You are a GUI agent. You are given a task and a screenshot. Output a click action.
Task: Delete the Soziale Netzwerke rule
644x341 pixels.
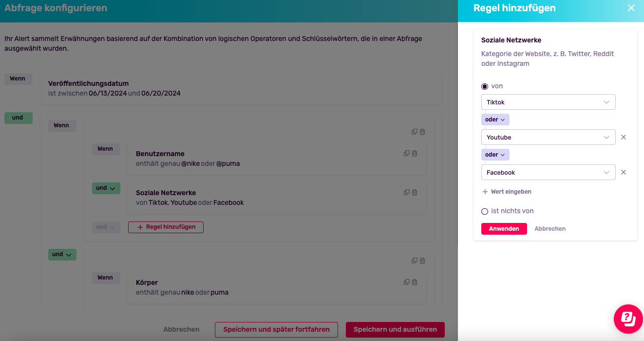click(x=415, y=192)
